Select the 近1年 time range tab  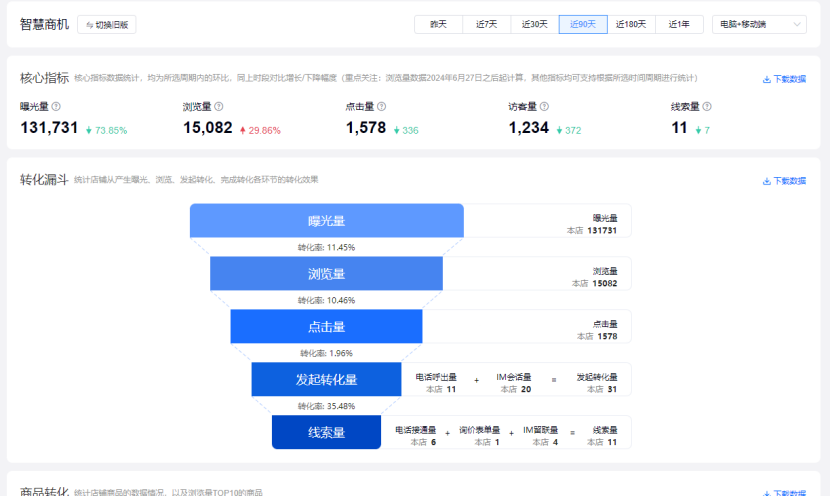679,24
